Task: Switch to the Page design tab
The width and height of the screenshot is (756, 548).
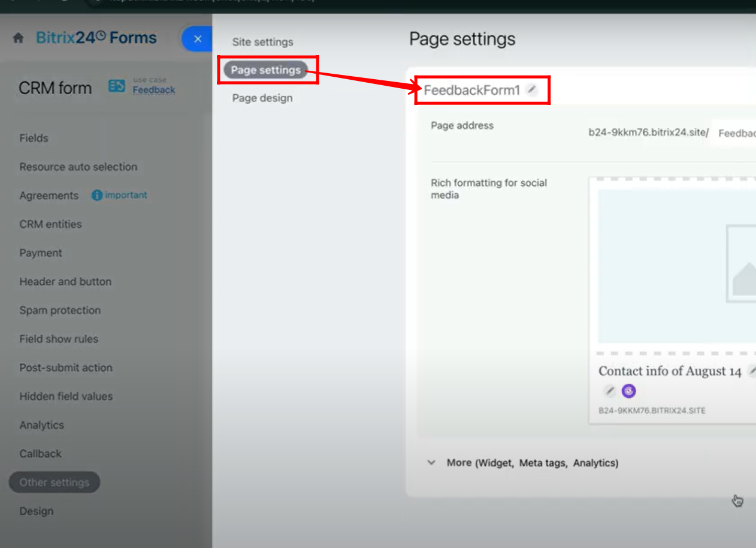Action: (x=262, y=98)
